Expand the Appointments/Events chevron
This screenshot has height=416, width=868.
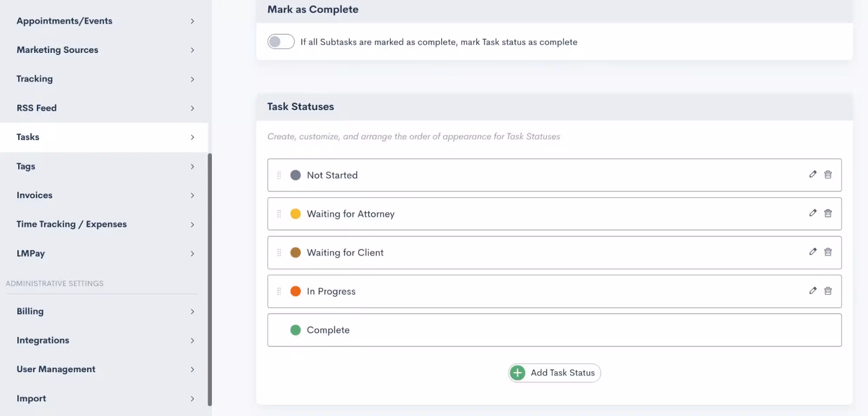tap(192, 21)
